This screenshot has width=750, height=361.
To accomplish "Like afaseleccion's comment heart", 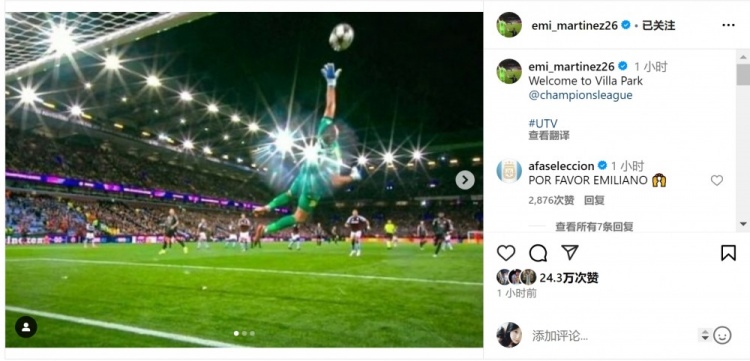I will [x=717, y=180].
